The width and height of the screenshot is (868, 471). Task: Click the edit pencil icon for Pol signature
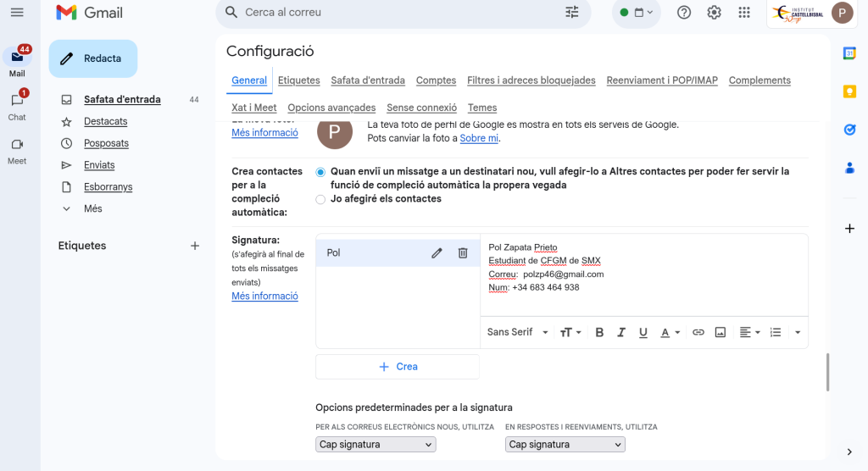(437, 252)
